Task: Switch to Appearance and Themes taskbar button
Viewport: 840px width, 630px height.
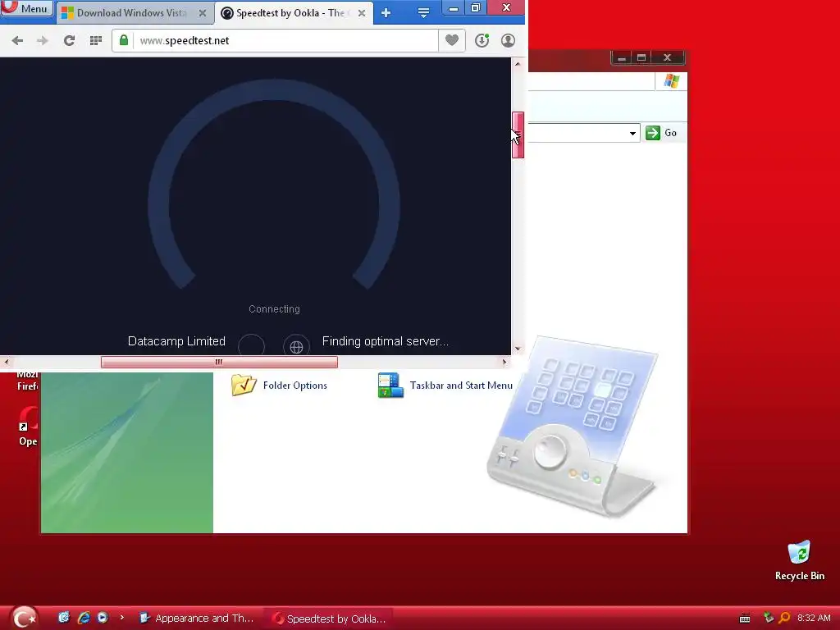Action: click(197, 619)
